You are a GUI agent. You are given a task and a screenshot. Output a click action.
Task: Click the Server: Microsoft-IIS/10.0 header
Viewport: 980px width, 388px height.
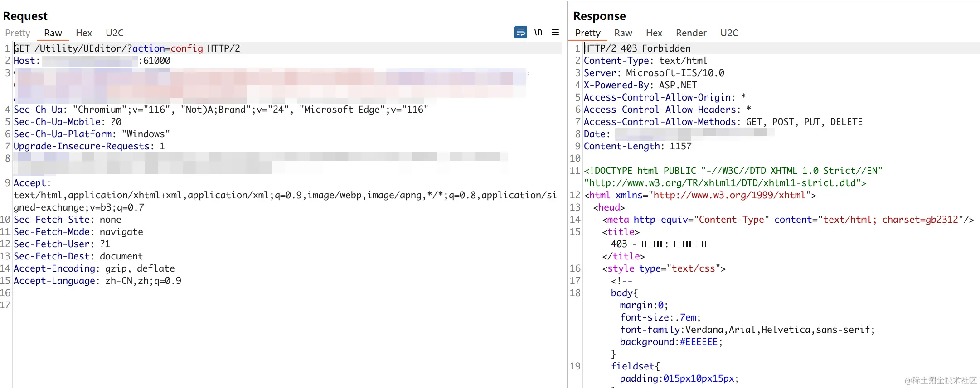654,73
